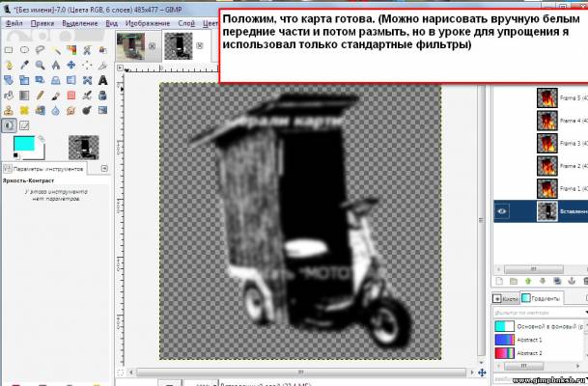
Task: Choose the Основной в фоновый gradient
Action: pyautogui.click(x=539, y=326)
